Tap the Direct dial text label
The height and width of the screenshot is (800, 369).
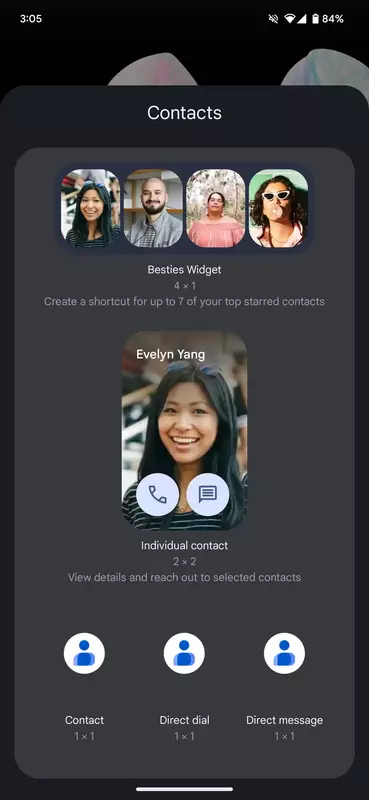point(184,720)
